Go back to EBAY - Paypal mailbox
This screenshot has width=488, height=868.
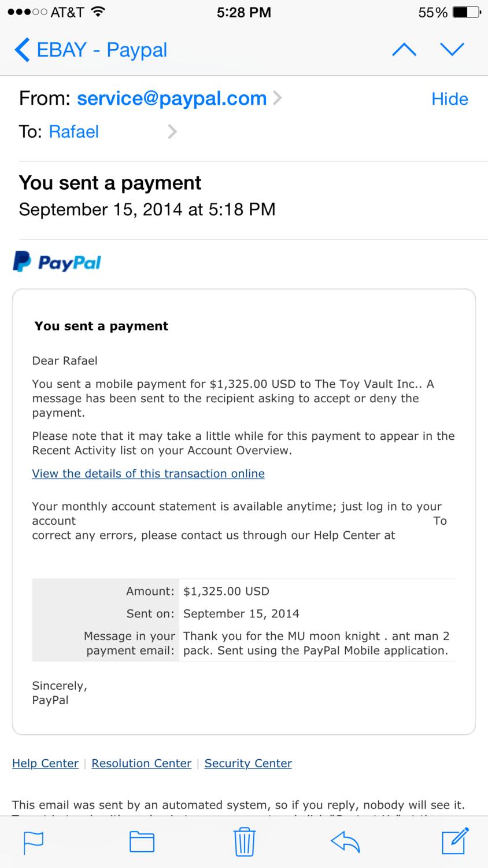[91, 50]
